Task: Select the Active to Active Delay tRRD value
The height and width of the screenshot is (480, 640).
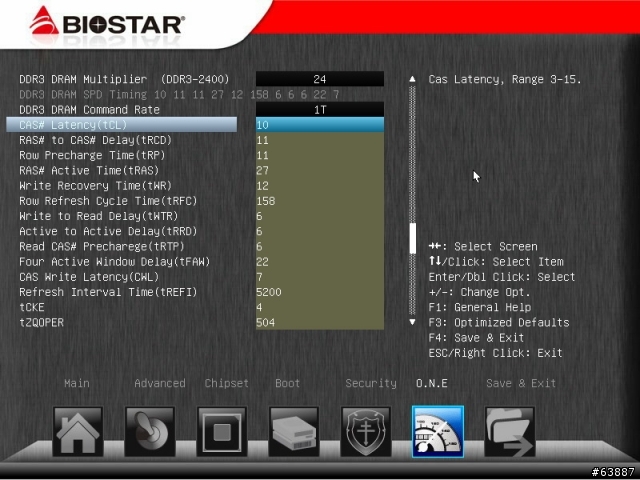Action: (x=320, y=231)
